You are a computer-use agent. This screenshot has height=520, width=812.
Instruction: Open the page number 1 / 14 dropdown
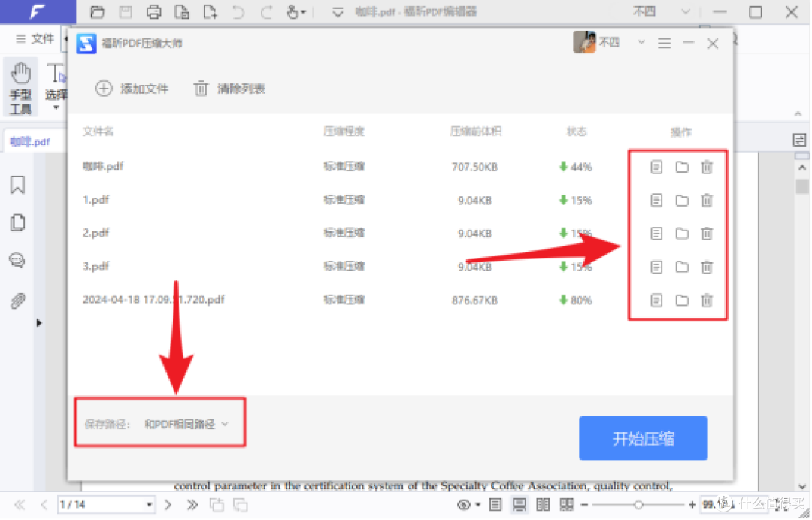pos(149,504)
